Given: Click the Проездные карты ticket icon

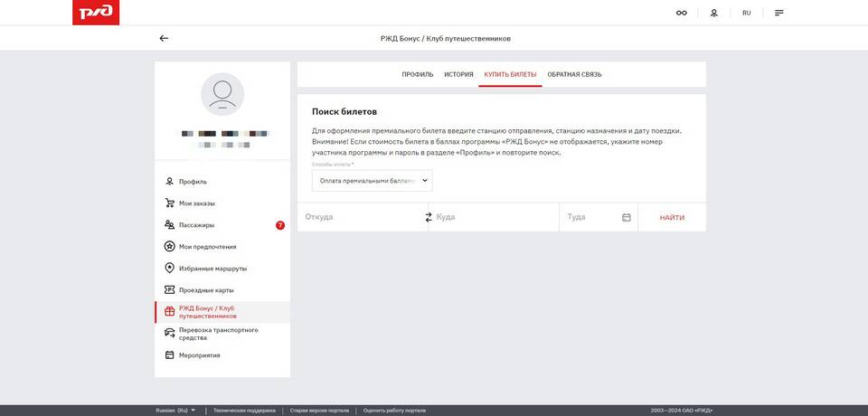Looking at the screenshot, I should click(x=169, y=289).
